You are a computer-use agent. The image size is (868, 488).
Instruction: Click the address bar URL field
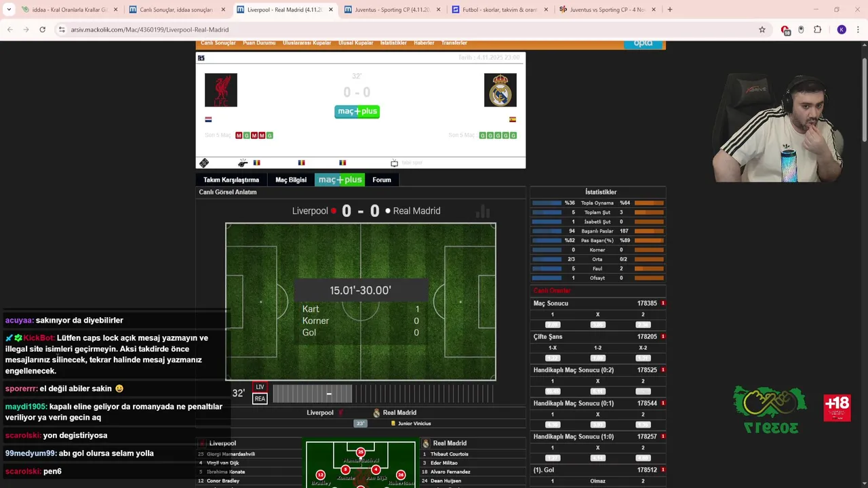pos(407,30)
